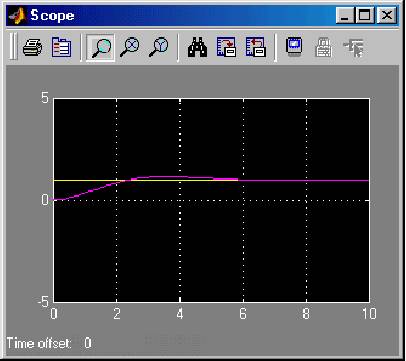This screenshot has height=361, width=406.
Task: Open the MATLAB system menu icon in the title bar
Action: coord(17,15)
